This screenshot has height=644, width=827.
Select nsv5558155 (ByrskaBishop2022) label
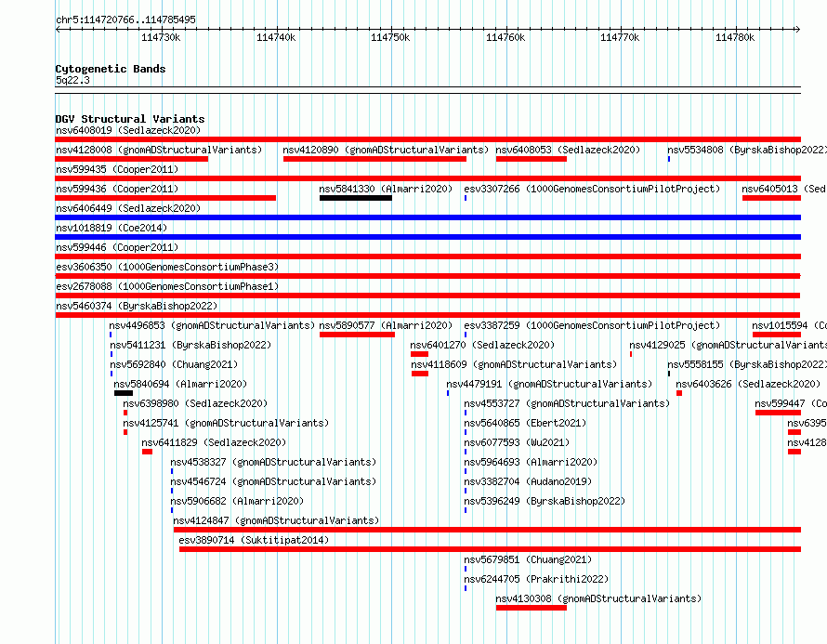(747, 364)
